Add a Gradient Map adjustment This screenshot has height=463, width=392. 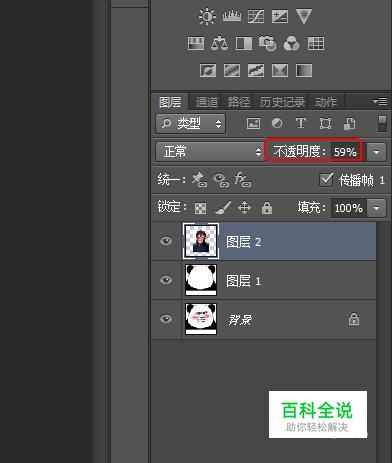304,71
